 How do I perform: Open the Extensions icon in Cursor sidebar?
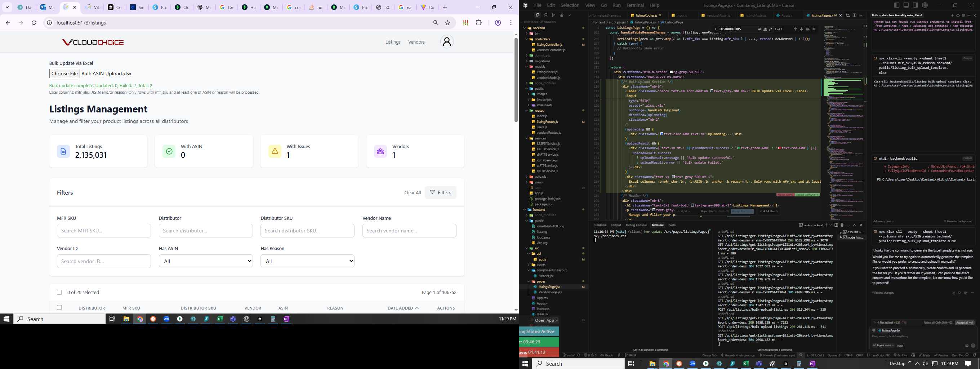point(561,15)
